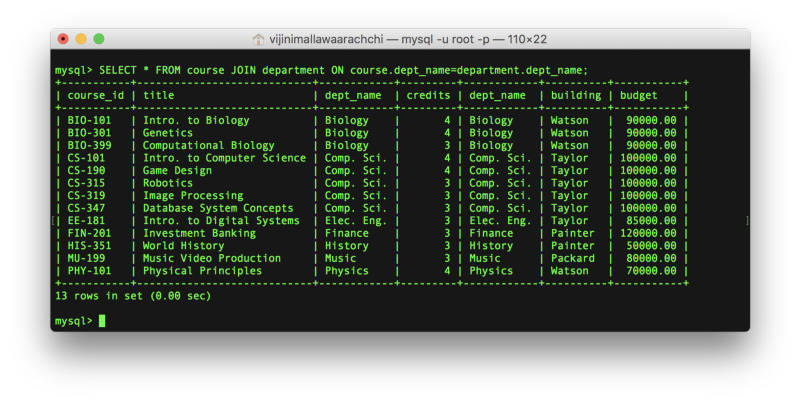Screen dimensions: 800x403
Task: Click the 'Game Design' course title
Action: pos(181,171)
